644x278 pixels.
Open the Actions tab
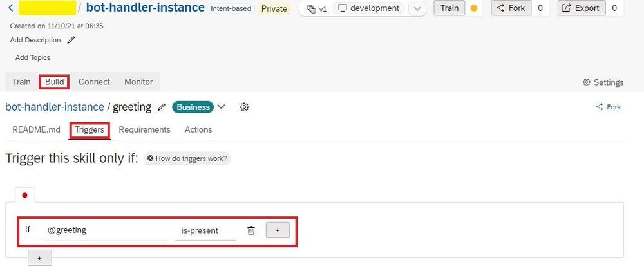tap(198, 129)
